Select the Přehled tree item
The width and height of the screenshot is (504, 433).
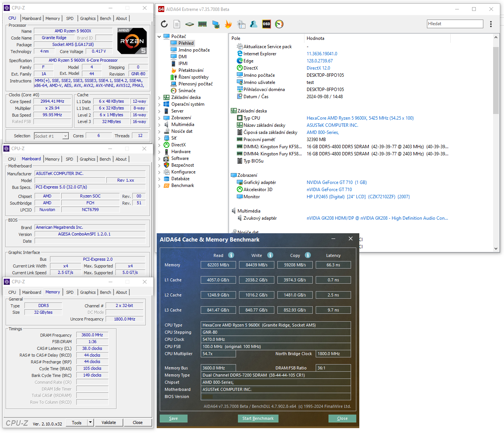[x=186, y=43]
